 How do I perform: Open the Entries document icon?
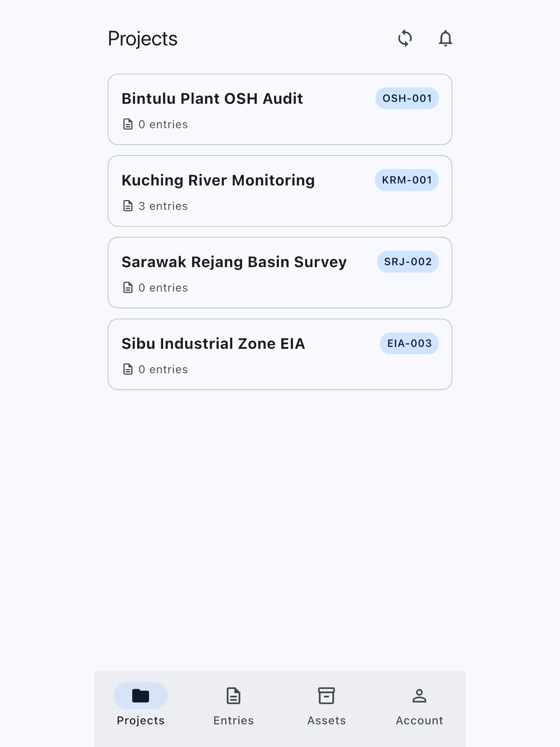click(234, 696)
